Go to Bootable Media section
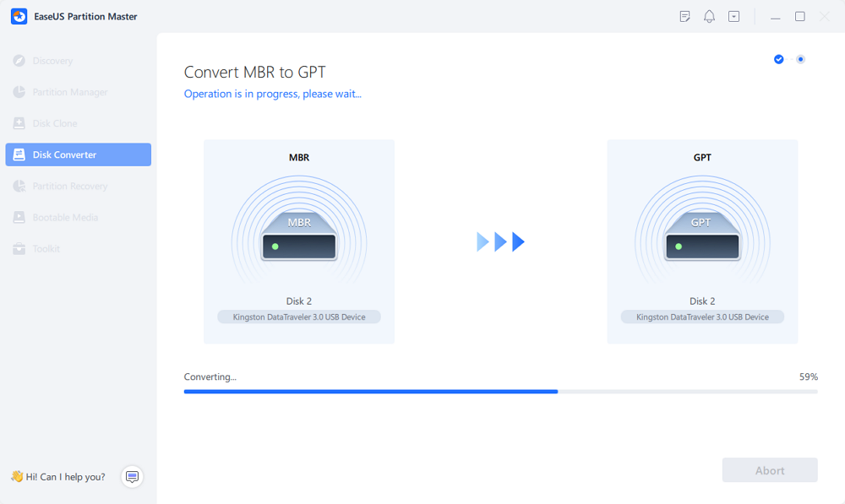This screenshot has width=845, height=504. click(78, 217)
